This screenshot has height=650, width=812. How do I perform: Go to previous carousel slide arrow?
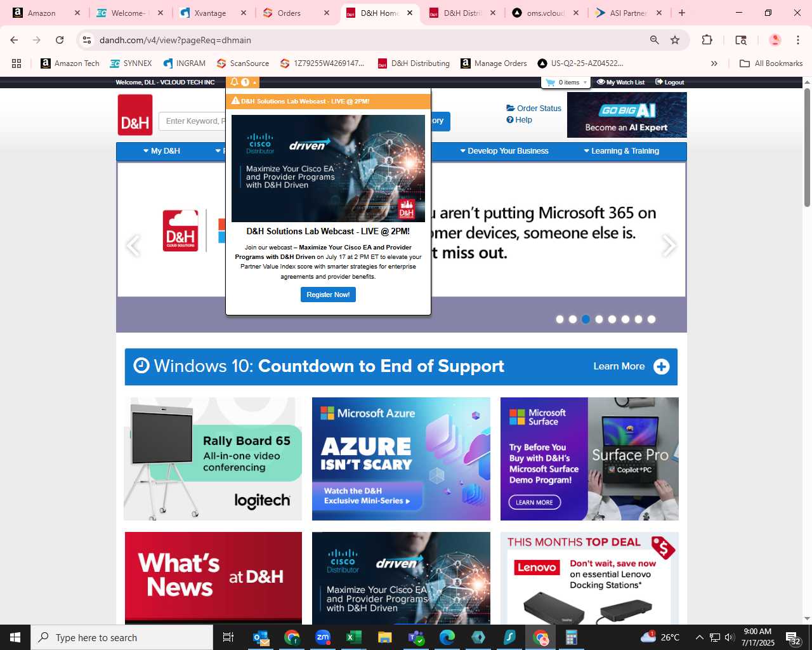[x=133, y=245]
